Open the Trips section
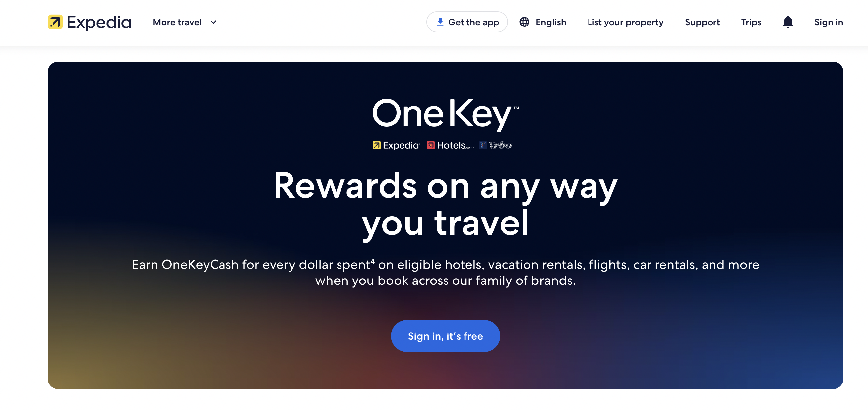 [751, 22]
